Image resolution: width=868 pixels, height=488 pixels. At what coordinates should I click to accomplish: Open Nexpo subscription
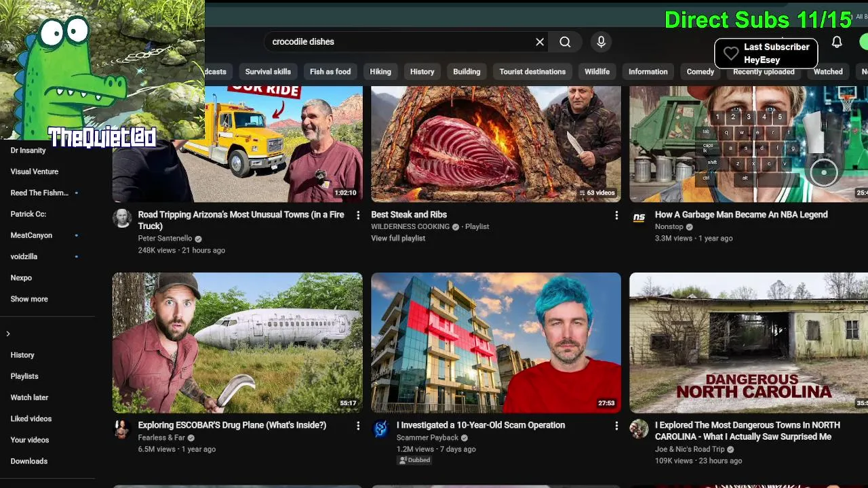click(21, 278)
